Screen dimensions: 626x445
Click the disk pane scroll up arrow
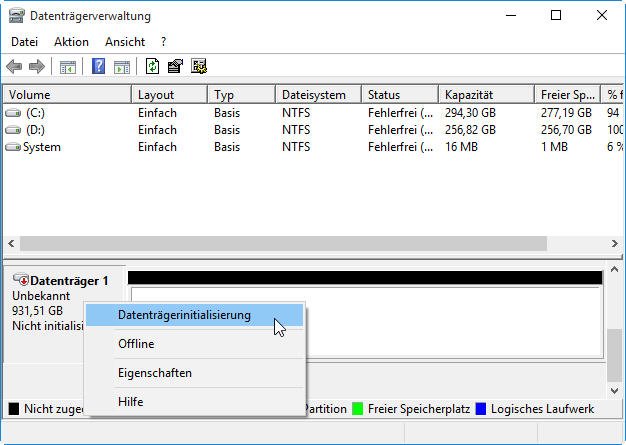615,270
